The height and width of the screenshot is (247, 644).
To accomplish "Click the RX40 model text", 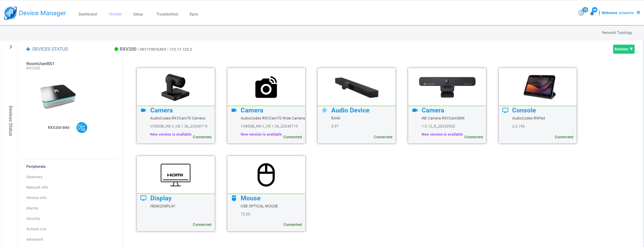I will pyautogui.click(x=336, y=118).
